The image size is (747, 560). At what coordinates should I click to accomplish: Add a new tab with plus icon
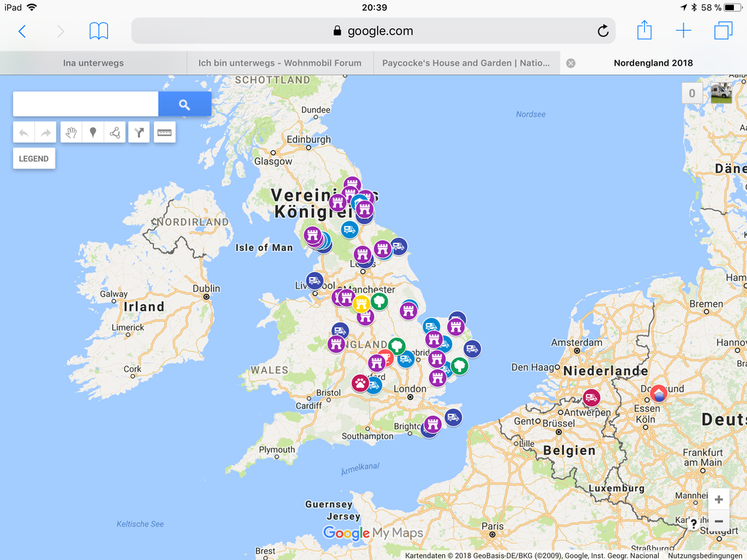click(x=683, y=31)
